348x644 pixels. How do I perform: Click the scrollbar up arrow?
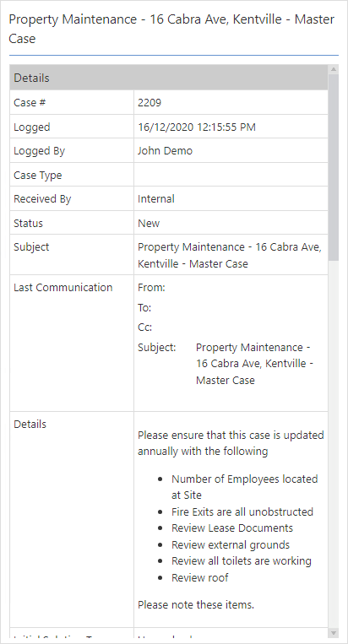click(333, 69)
